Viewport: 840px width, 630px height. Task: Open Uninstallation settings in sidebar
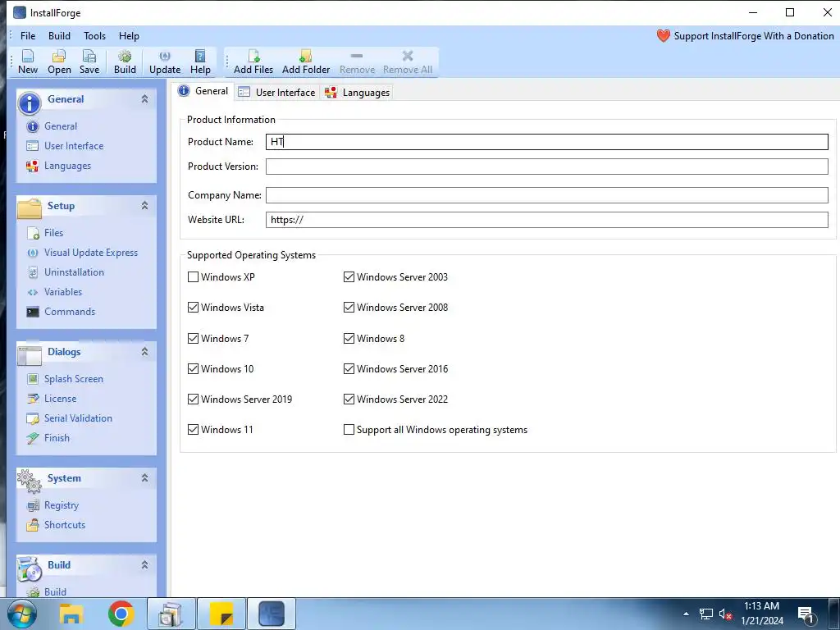74,272
